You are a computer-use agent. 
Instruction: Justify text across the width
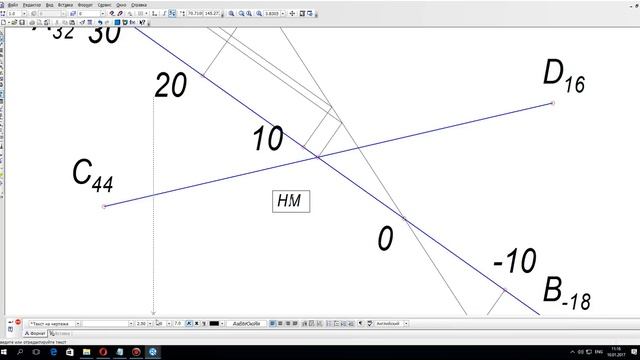[295, 324]
